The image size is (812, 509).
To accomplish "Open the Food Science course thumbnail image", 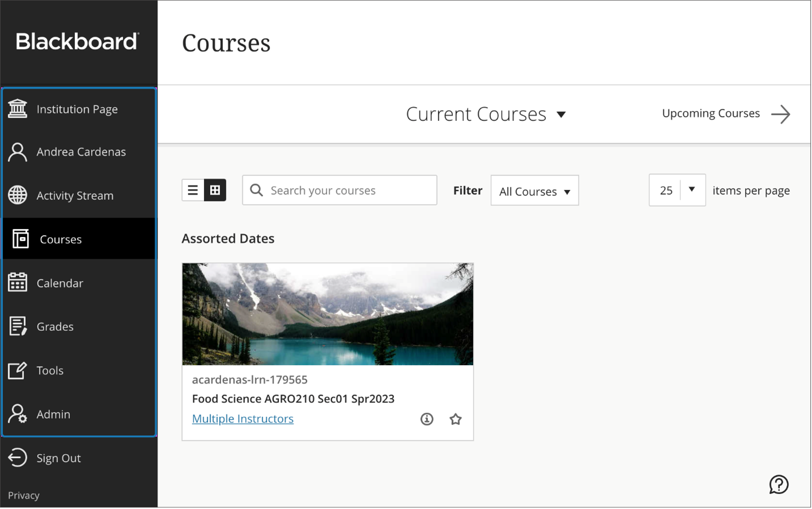I will coord(328,314).
